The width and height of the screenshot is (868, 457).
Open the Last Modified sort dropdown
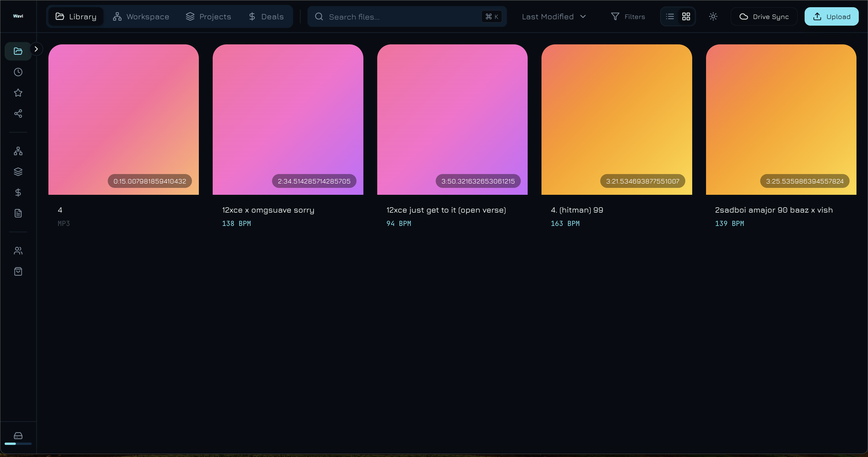click(554, 16)
